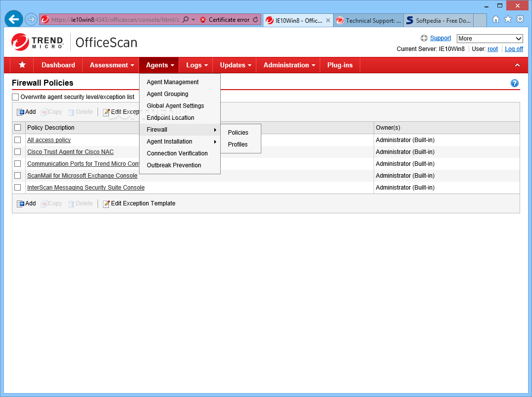Screen dimensions: 532x397
Task: Click the bottom greyed Delete toolbar item
Action: pyautogui.click(x=80, y=203)
